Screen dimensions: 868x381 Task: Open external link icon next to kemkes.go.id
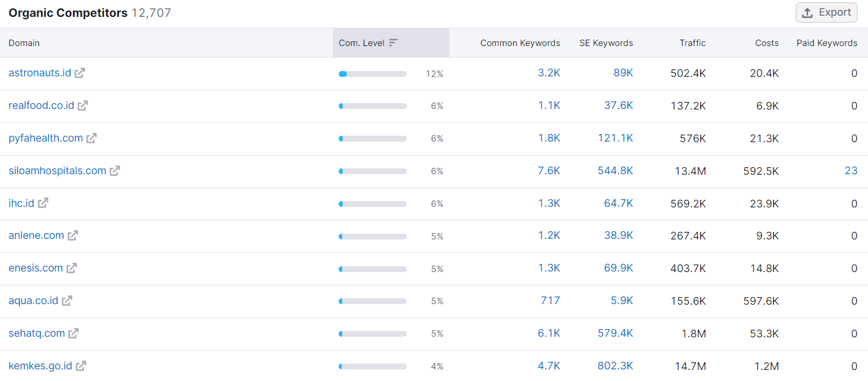point(81,366)
